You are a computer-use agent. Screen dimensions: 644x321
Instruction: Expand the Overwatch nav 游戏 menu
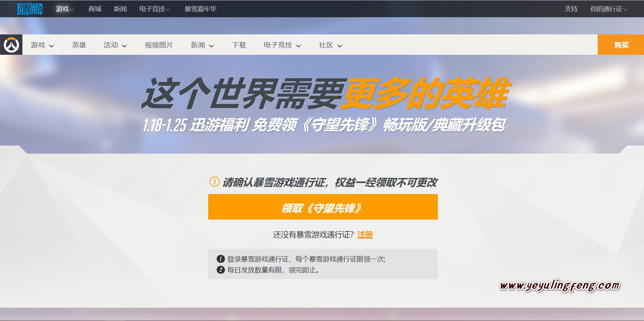tap(43, 45)
